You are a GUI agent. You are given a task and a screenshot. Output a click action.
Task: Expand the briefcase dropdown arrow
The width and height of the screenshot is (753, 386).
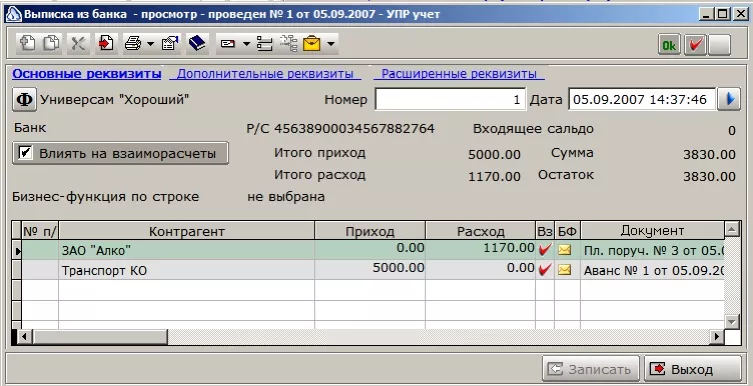coord(331,44)
